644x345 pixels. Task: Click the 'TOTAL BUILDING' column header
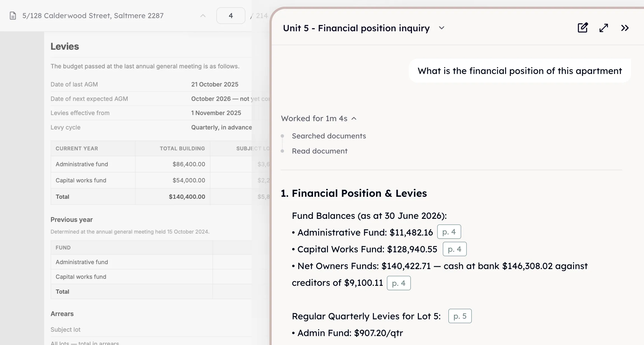[x=182, y=148]
